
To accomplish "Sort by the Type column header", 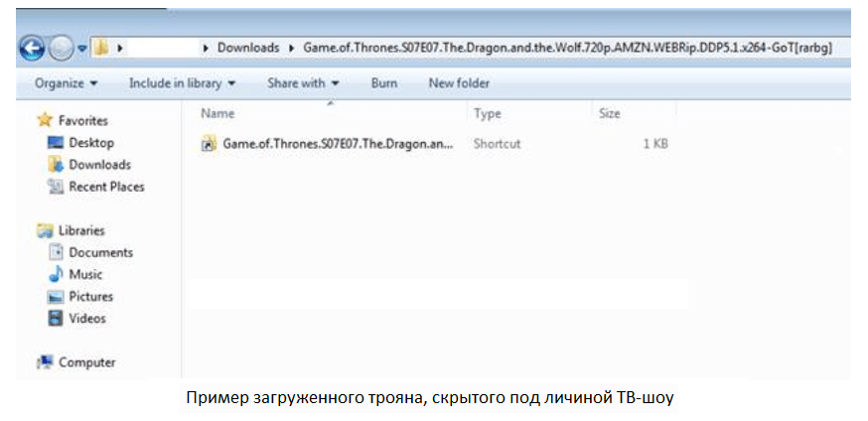I will point(488,114).
